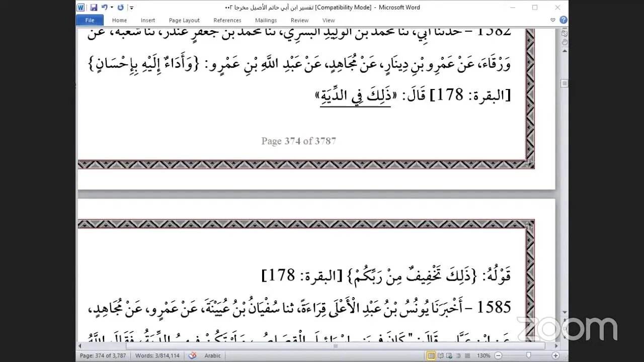644x362 pixels.
Task: Open Word Count from Words: 3/814,114
Action: (157, 355)
